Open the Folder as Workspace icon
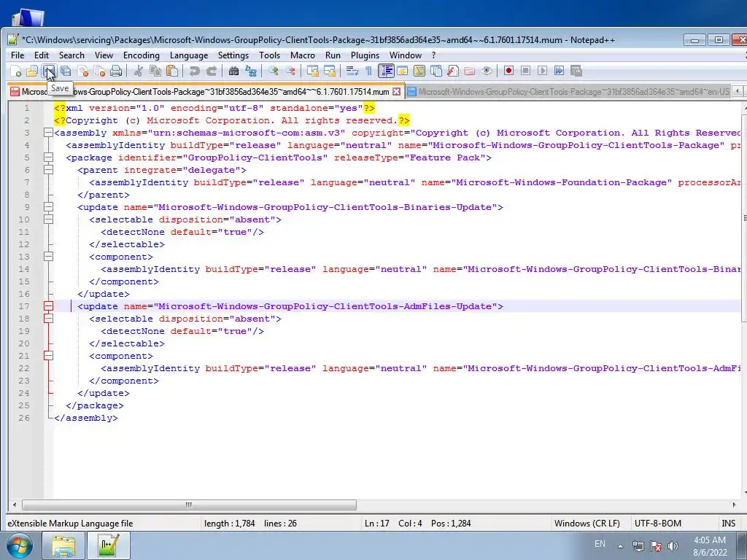Image resolution: width=747 pixels, height=560 pixels. tap(470, 71)
